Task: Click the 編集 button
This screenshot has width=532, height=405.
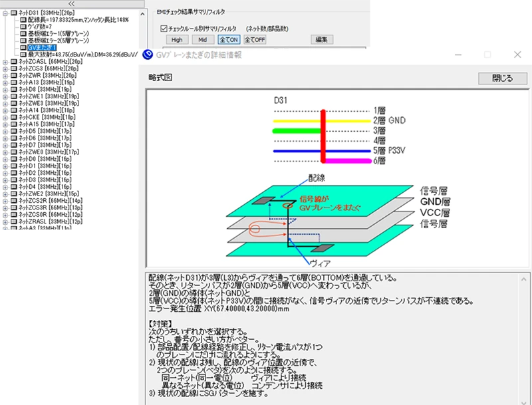Action: [322, 40]
